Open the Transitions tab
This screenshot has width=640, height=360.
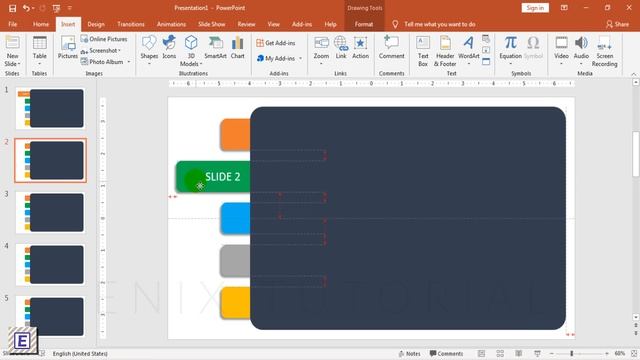[x=131, y=24]
